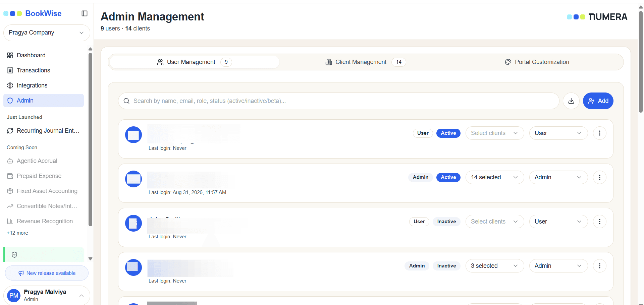Open more options for first user
Viewport: 644px width, 305px height.
click(x=599, y=133)
